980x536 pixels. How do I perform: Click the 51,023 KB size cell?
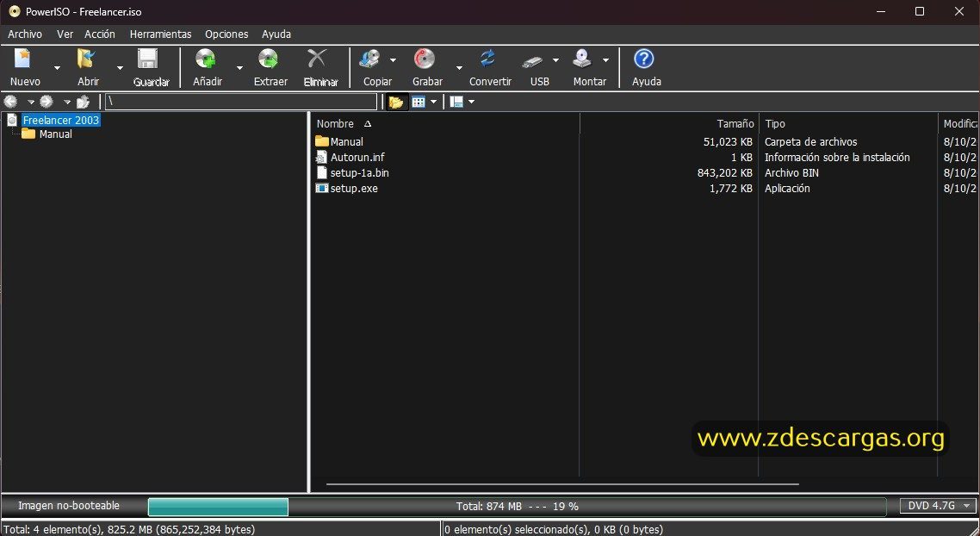point(728,142)
